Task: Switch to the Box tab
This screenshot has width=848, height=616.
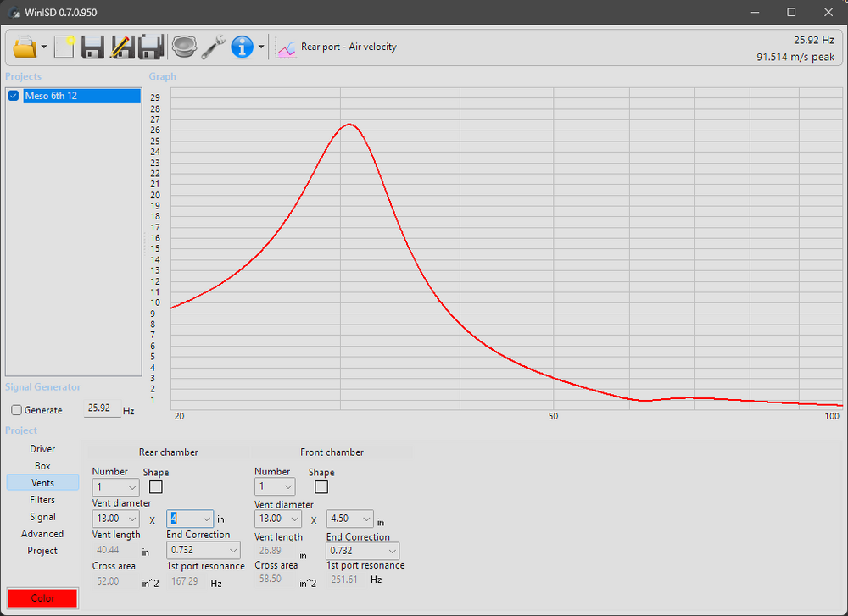Action: coord(42,466)
